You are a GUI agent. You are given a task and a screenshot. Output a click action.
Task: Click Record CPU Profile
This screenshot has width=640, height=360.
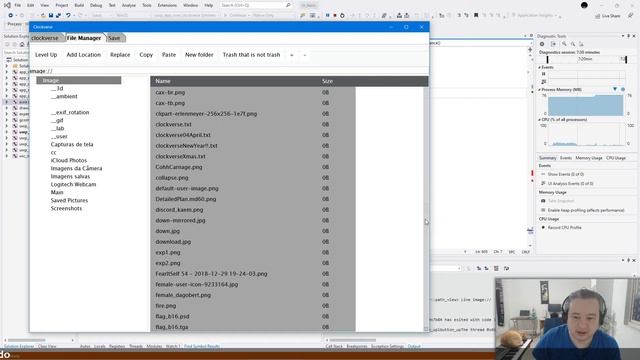[x=564, y=228]
